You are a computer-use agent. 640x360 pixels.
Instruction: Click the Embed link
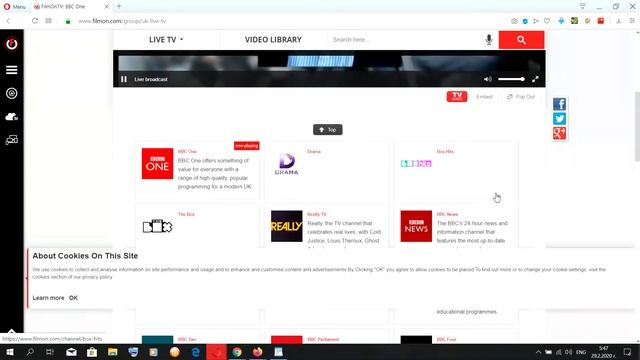(484, 97)
